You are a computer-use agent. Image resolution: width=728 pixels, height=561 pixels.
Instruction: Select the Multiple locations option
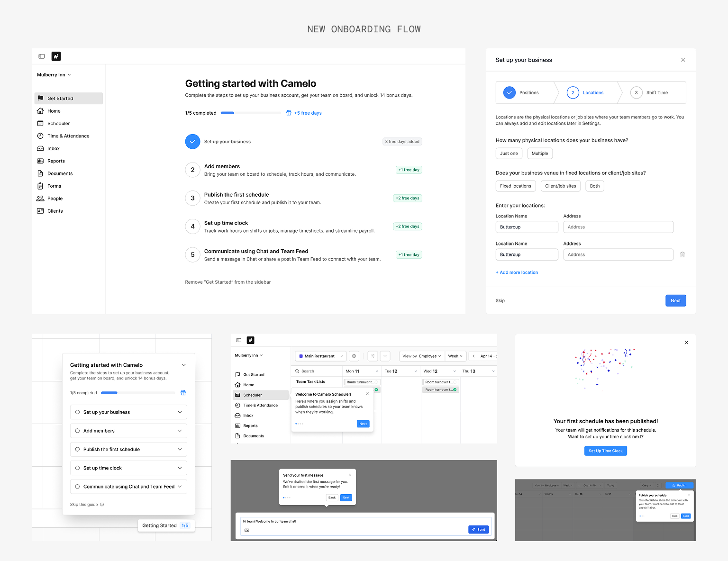click(540, 154)
